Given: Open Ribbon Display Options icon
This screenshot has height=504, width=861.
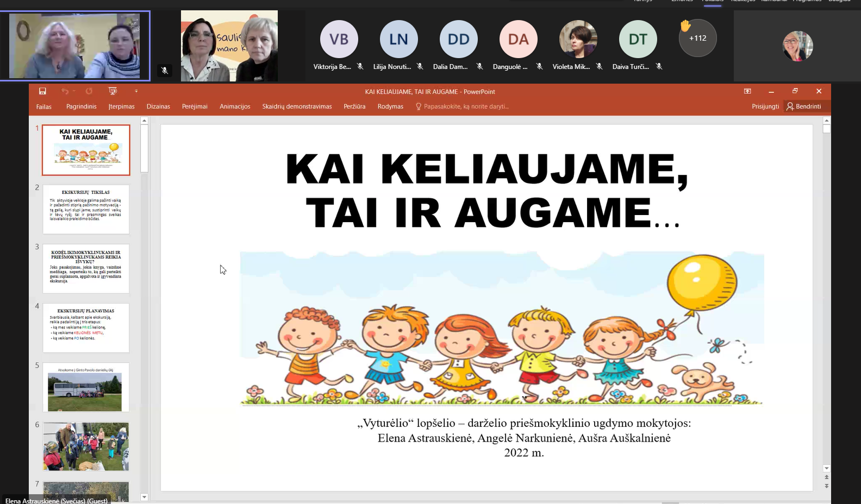Looking at the screenshot, I should pyautogui.click(x=747, y=91).
